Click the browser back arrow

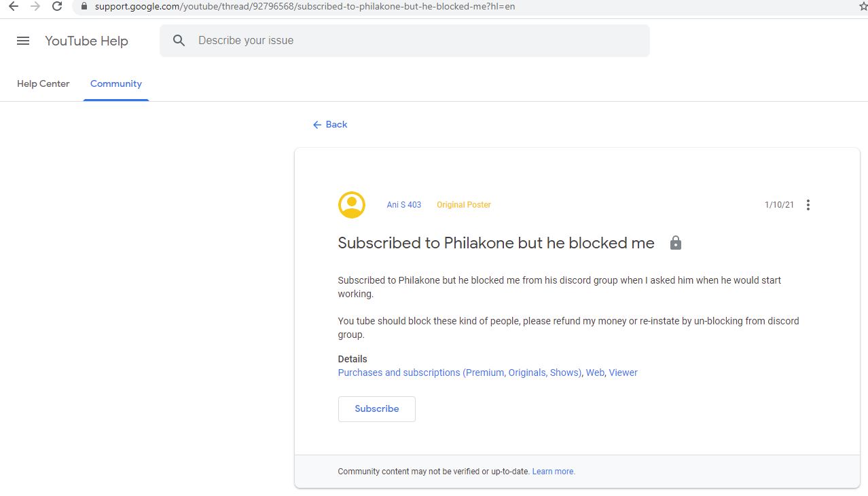coord(13,6)
